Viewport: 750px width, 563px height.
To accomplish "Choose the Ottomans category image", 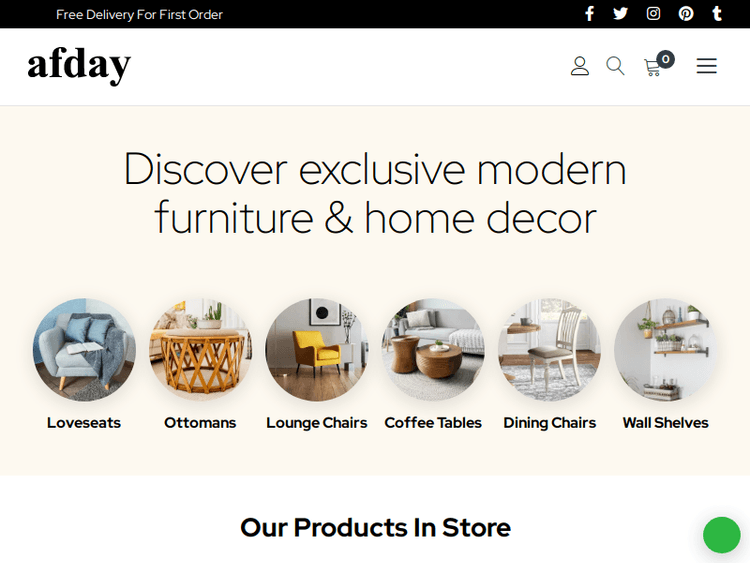I will coord(200,350).
